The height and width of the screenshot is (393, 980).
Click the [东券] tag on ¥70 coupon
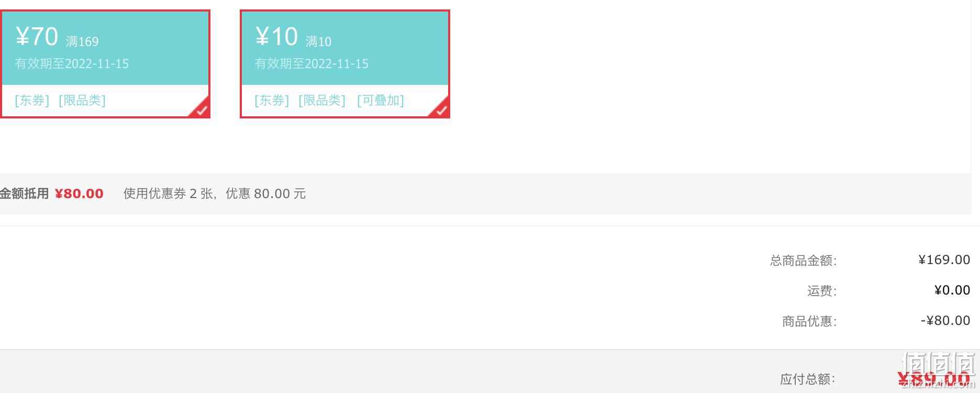32,100
